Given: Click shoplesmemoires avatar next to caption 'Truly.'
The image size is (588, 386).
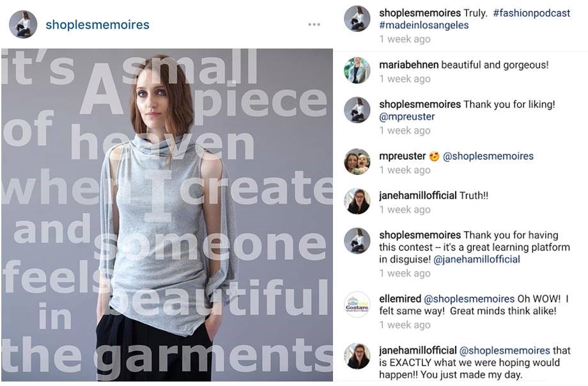Looking at the screenshot, I should pos(357,19).
